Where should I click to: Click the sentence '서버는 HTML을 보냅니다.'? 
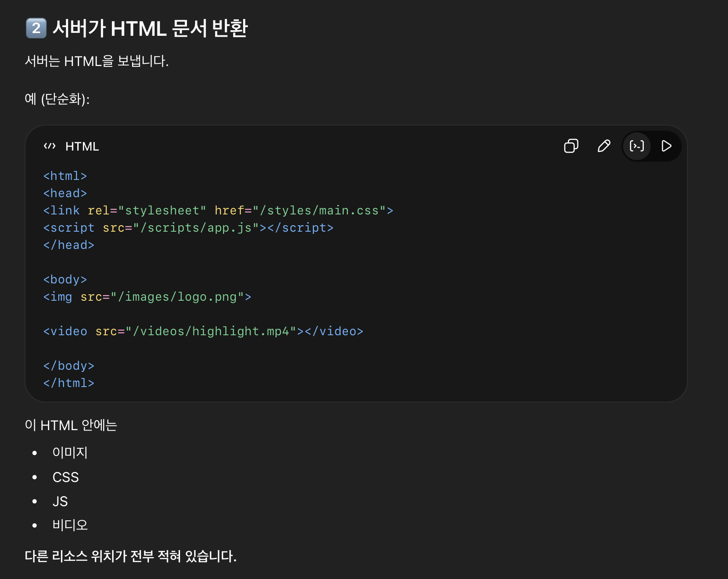(97, 61)
